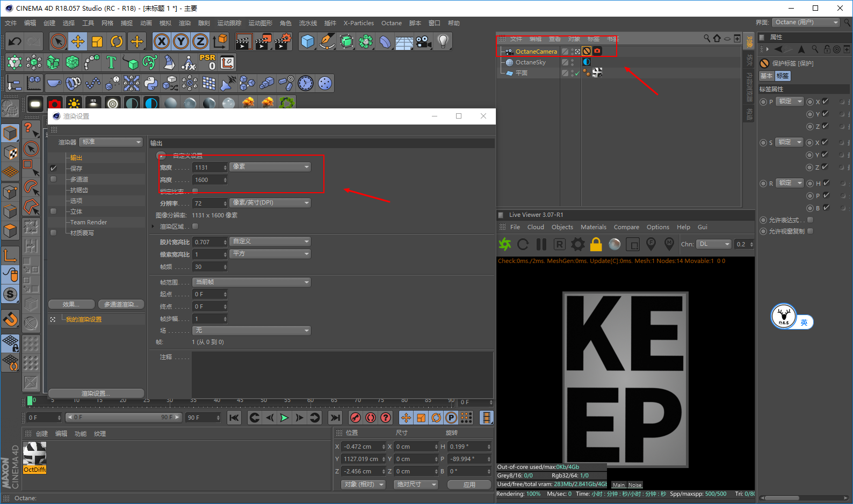This screenshot has width=853, height=504.
Task: Click the Python generator icon in the toolbar
Action: [x=151, y=83]
